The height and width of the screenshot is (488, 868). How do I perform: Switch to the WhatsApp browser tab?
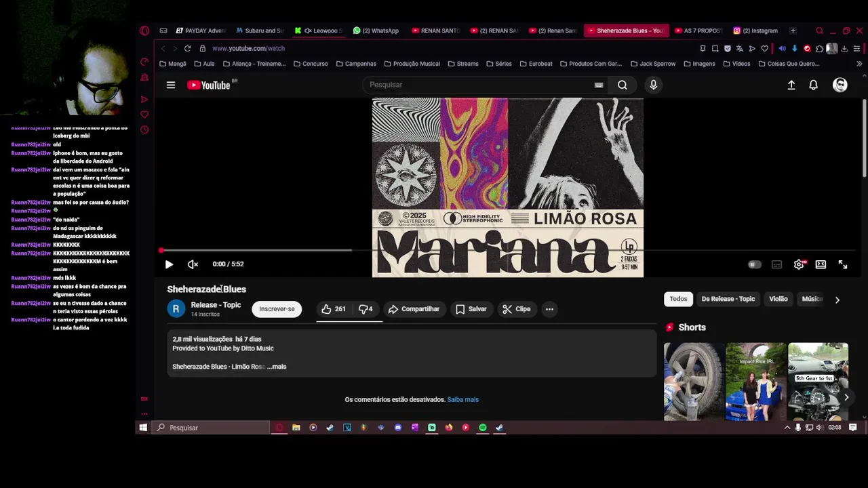(376, 30)
